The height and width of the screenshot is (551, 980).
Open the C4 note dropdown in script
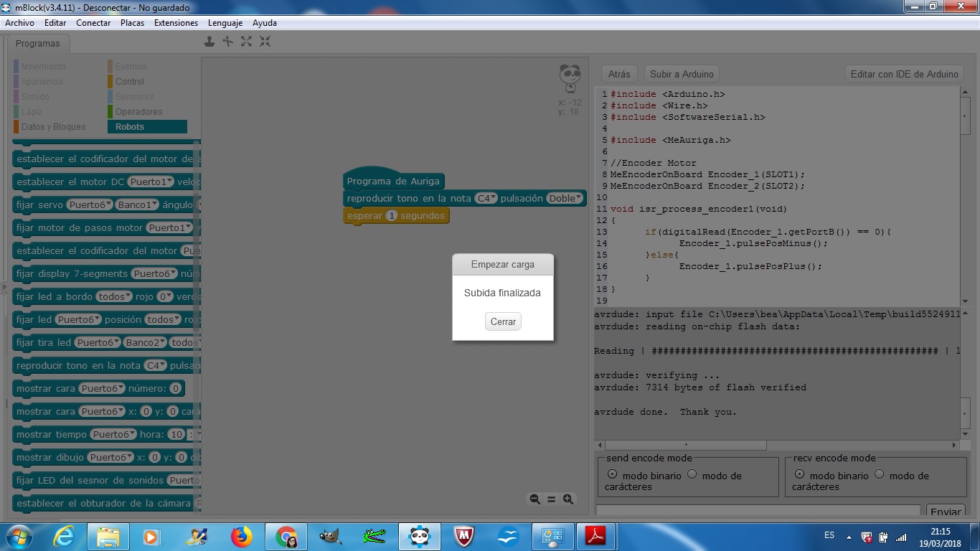point(486,199)
